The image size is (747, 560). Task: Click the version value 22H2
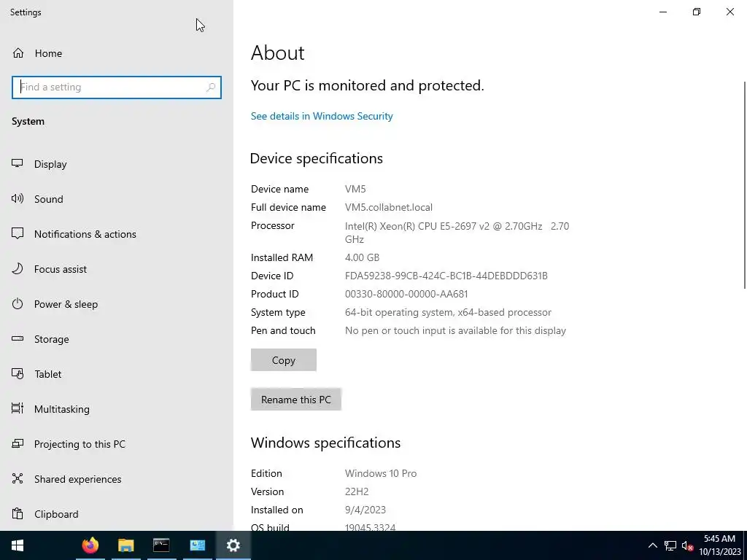(357, 491)
